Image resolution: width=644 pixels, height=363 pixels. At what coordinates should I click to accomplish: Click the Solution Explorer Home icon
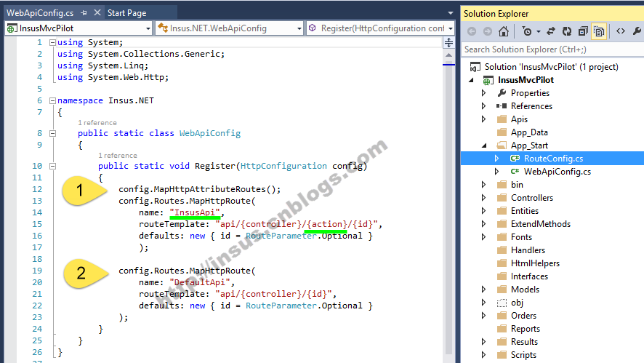[x=504, y=31]
